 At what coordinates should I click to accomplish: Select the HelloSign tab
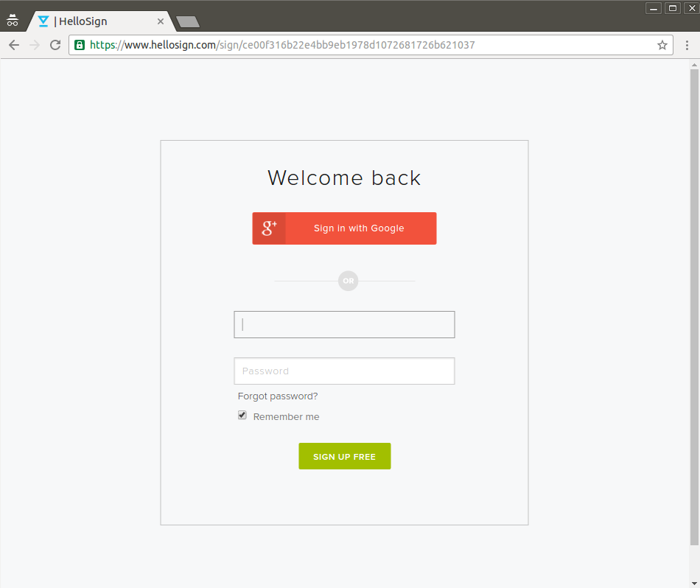pyautogui.click(x=100, y=21)
